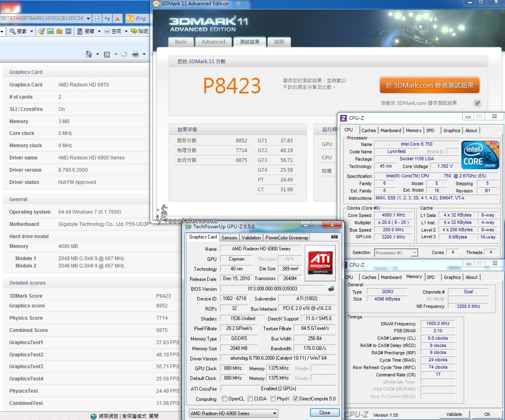This screenshot has width=505, height=420.
Task: Switch to the Basic tab in 3DMark 11
Action: click(181, 42)
